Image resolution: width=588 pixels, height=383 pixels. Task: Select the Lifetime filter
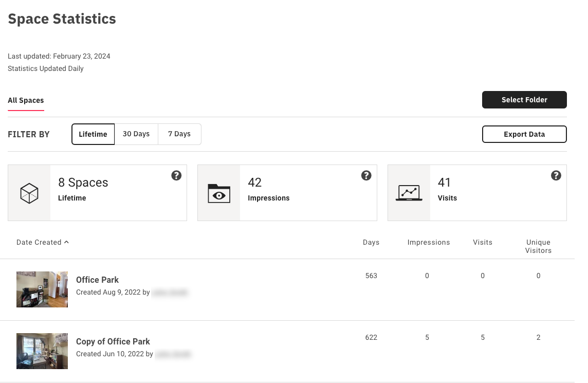[93, 134]
